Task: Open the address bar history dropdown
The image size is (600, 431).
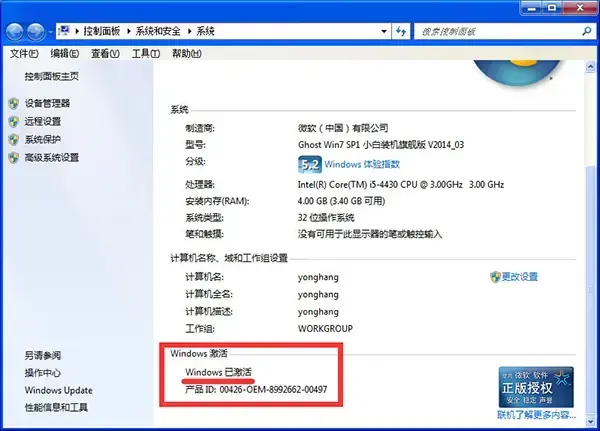Action: pyautogui.click(x=384, y=31)
